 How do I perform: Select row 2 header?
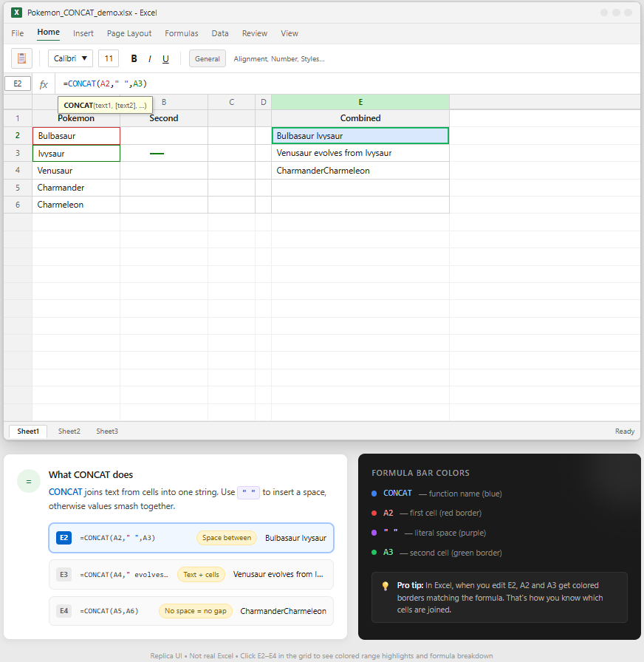pyautogui.click(x=18, y=135)
